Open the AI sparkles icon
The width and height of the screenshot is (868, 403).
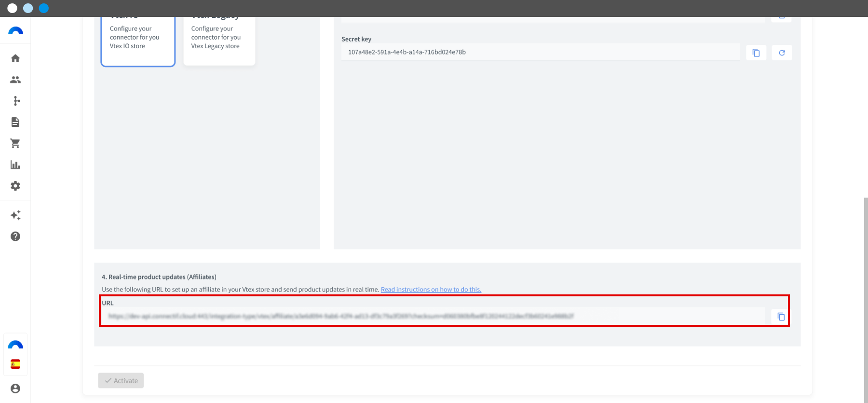15,215
